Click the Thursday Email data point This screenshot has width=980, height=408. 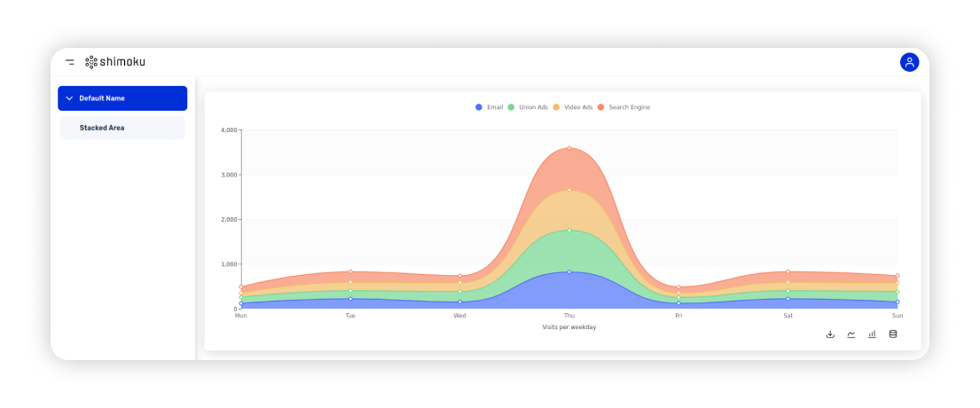[569, 272]
